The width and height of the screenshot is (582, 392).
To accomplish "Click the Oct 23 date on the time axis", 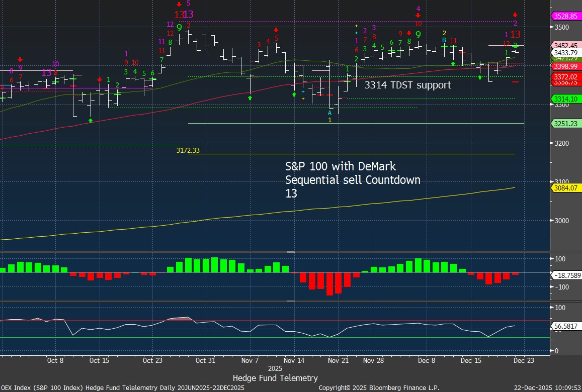I will (152, 360).
